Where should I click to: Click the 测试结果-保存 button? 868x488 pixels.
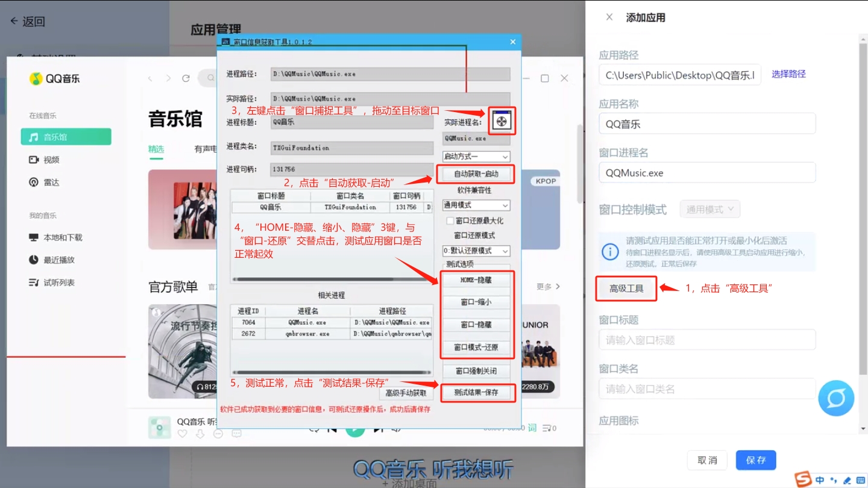point(476,393)
